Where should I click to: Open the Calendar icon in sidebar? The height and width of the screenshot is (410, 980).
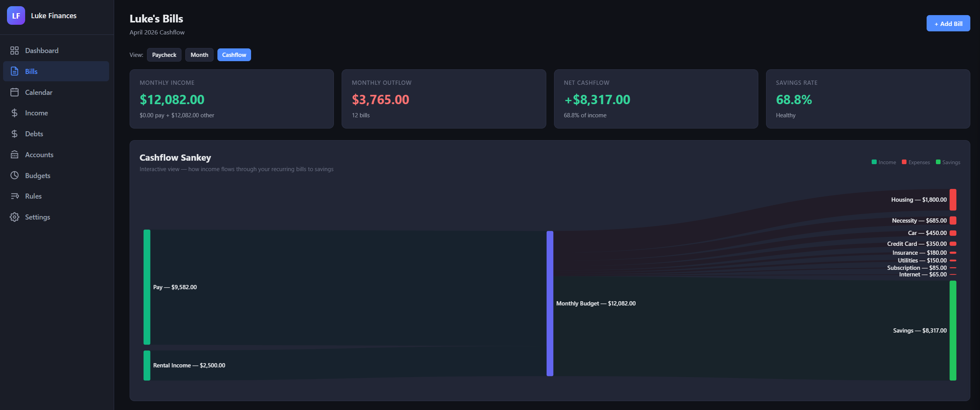[x=14, y=92]
